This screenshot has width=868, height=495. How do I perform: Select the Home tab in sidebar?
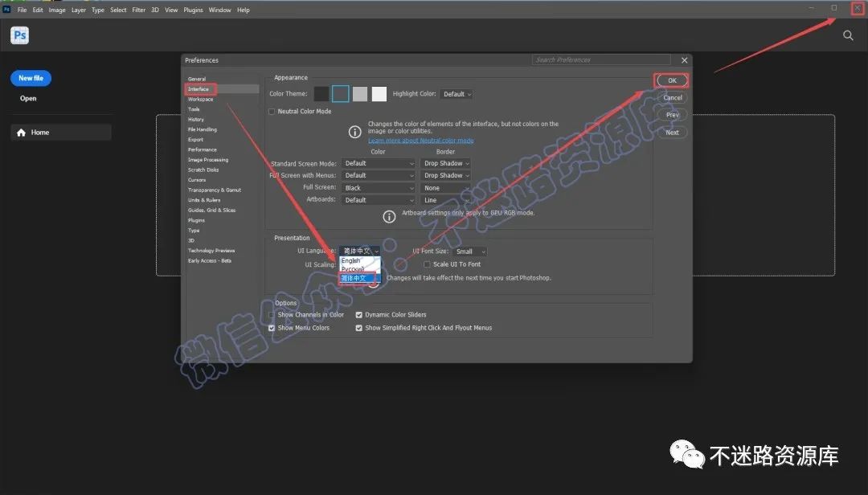point(61,133)
